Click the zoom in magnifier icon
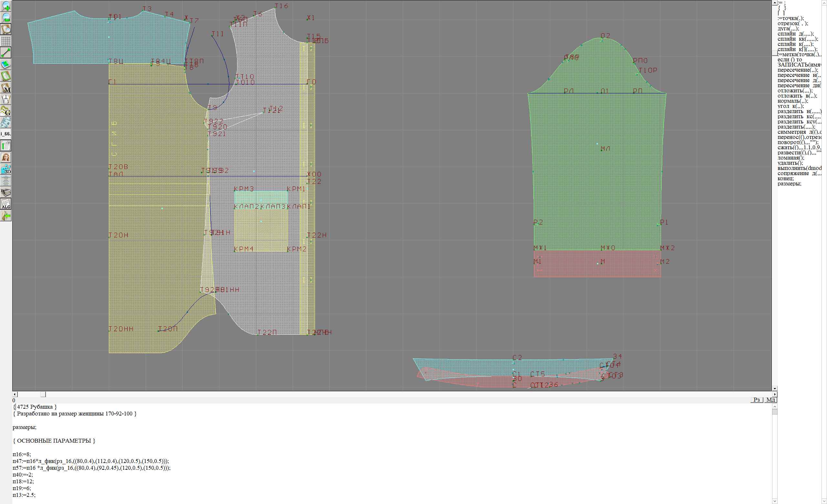The image size is (827, 504). 6,6
